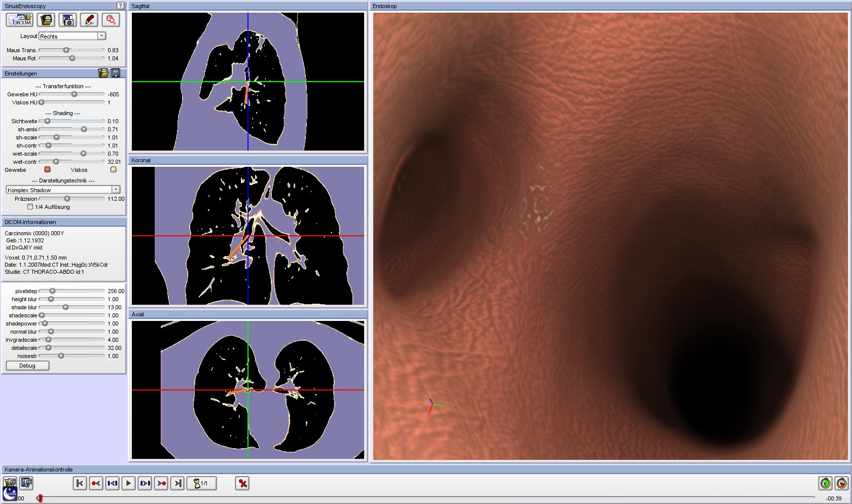Click the hourglass 1/1 speed button
The width and height of the screenshot is (852, 504).
(x=201, y=483)
